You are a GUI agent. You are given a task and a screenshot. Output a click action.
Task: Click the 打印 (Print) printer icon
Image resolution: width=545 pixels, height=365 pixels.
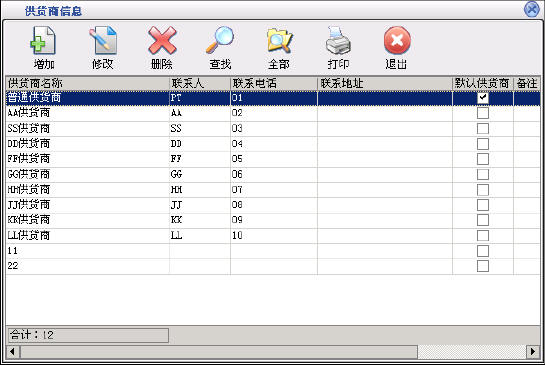[x=338, y=41]
